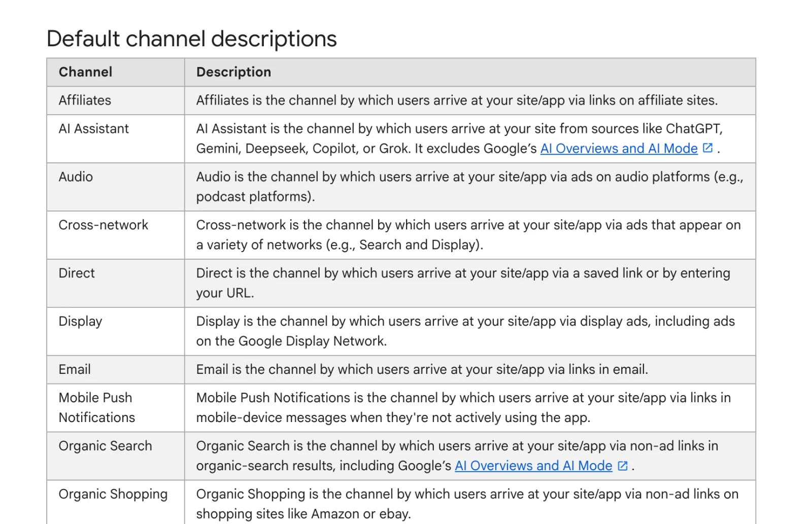Click the 'Channel' column header

(116, 72)
